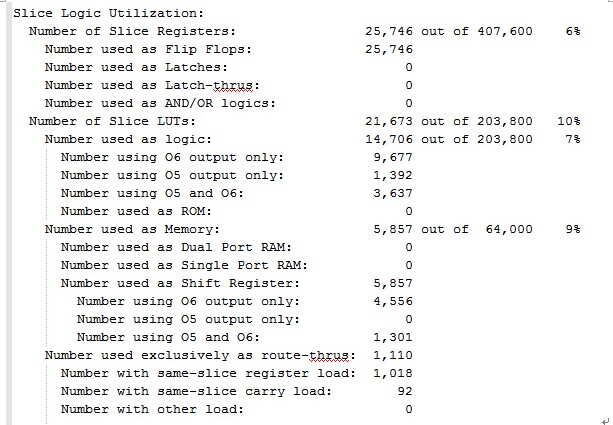Click the "Number of Slice LUTs:" line
Screen dimensions: 613x425
point(109,121)
